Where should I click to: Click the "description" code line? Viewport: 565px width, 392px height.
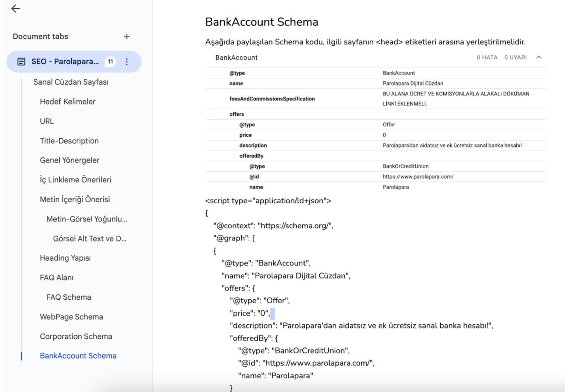[361, 326]
